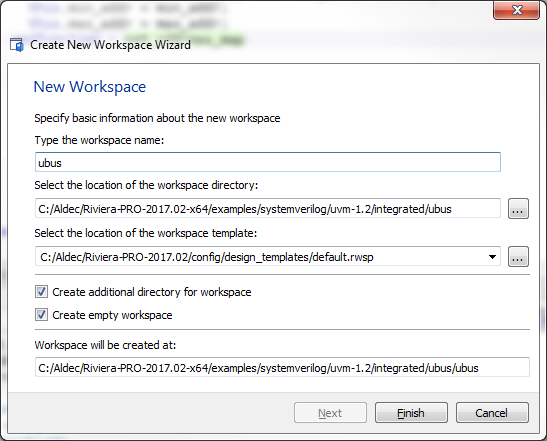Image resolution: width=547 pixels, height=441 pixels.
Task: Click the workspace wizard title icon
Action: tap(17, 45)
